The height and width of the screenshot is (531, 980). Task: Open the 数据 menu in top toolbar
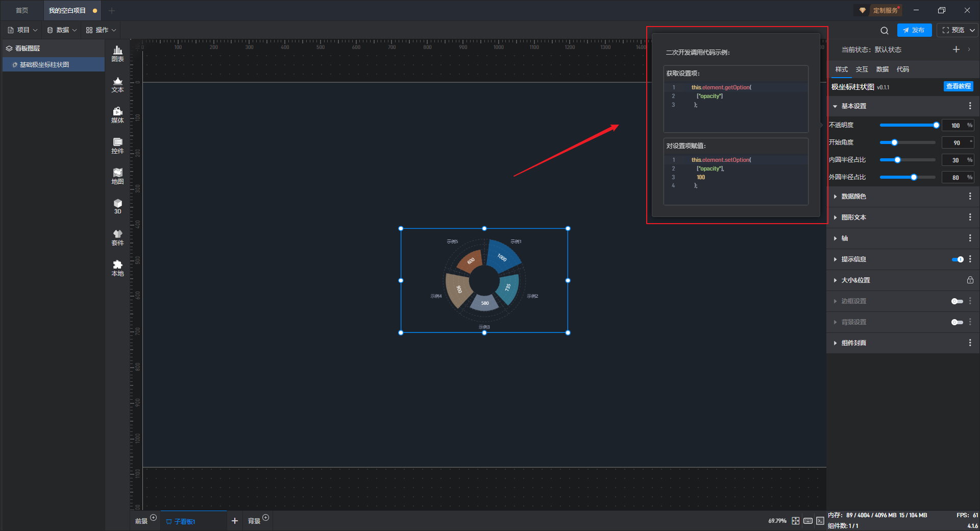(x=62, y=30)
